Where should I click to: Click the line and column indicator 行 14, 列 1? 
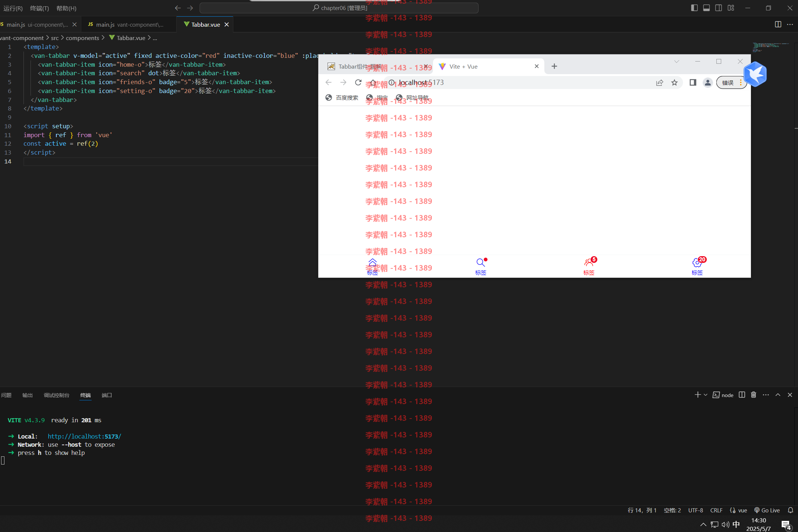642,510
